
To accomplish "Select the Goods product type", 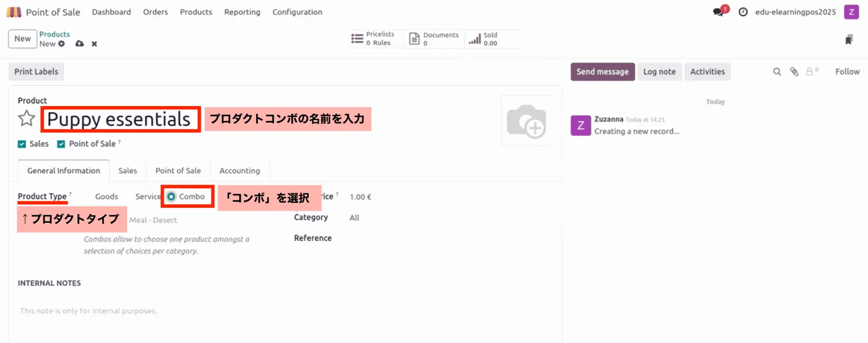I will (106, 197).
